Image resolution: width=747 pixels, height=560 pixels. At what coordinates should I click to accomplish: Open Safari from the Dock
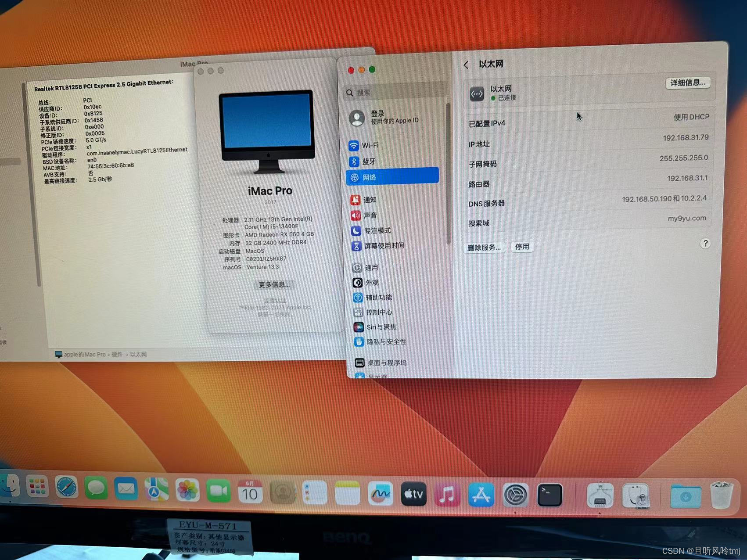coord(66,487)
